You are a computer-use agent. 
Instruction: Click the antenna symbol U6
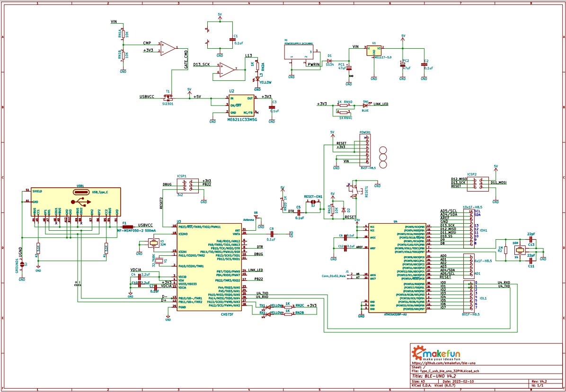256,217
